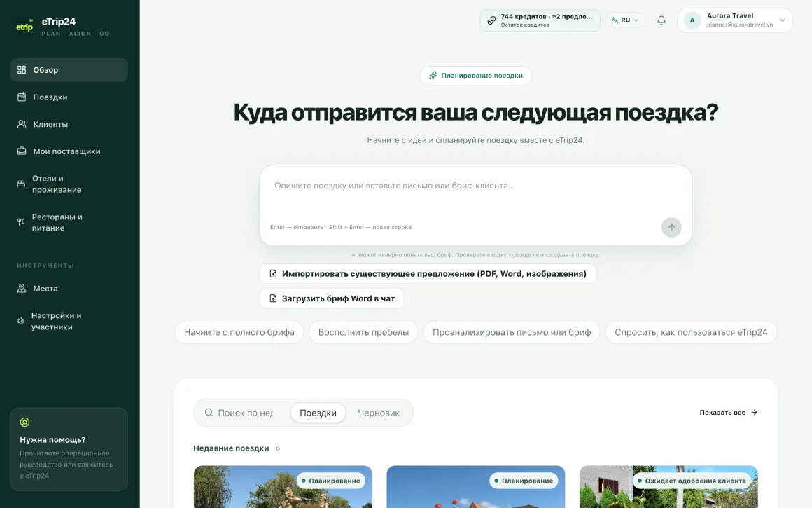Open RU language dropdown
812x508 pixels.
(x=626, y=20)
